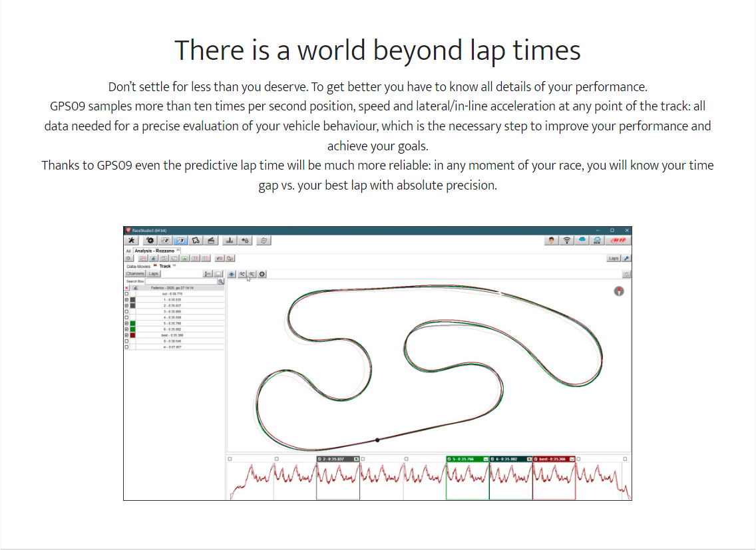Image resolution: width=756 pixels, height=550 pixels.
Task: Open the Data-Movies tab
Action: (138, 266)
